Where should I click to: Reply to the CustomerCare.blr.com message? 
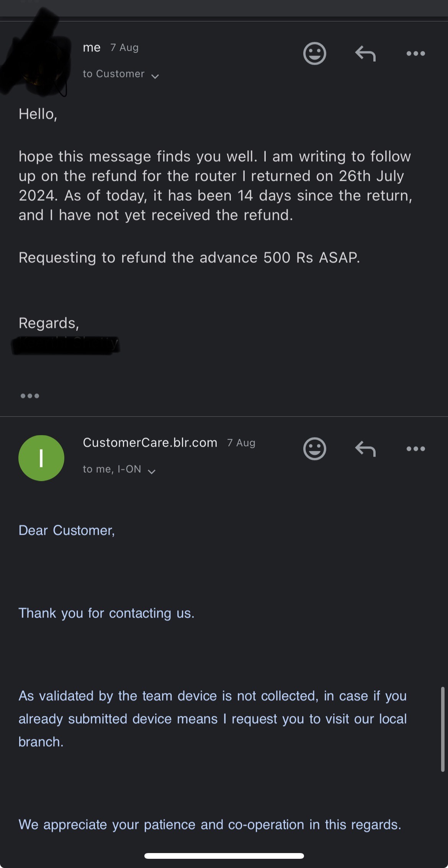click(x=365, y=449)
